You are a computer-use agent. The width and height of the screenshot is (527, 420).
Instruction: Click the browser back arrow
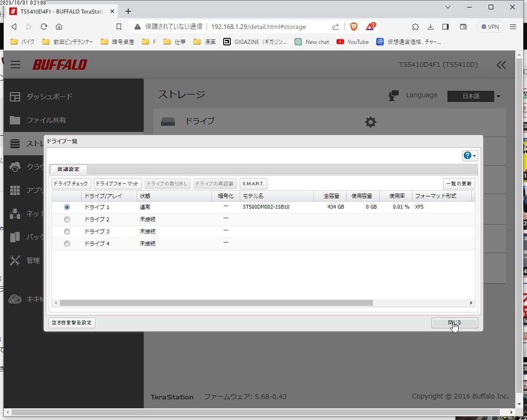[x=14, y=27]
